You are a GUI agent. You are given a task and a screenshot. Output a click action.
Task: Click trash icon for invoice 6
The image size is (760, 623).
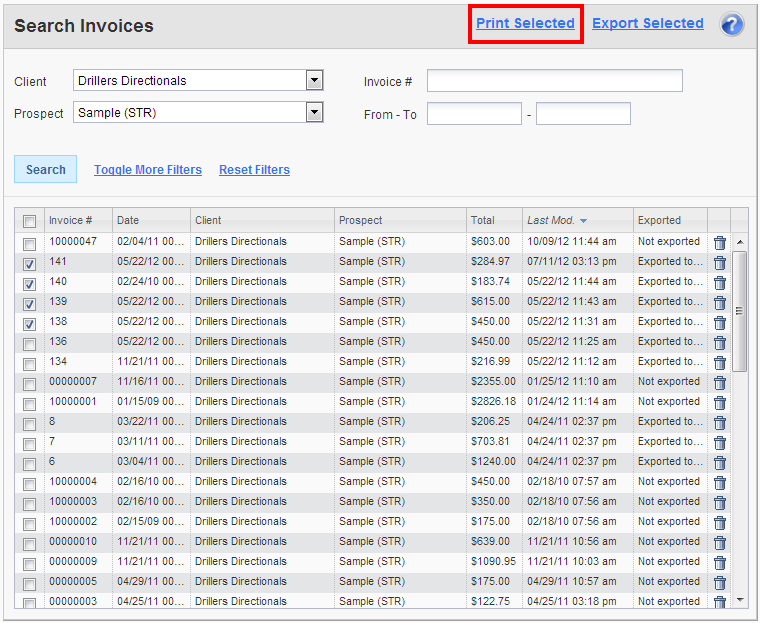(719, 462)
